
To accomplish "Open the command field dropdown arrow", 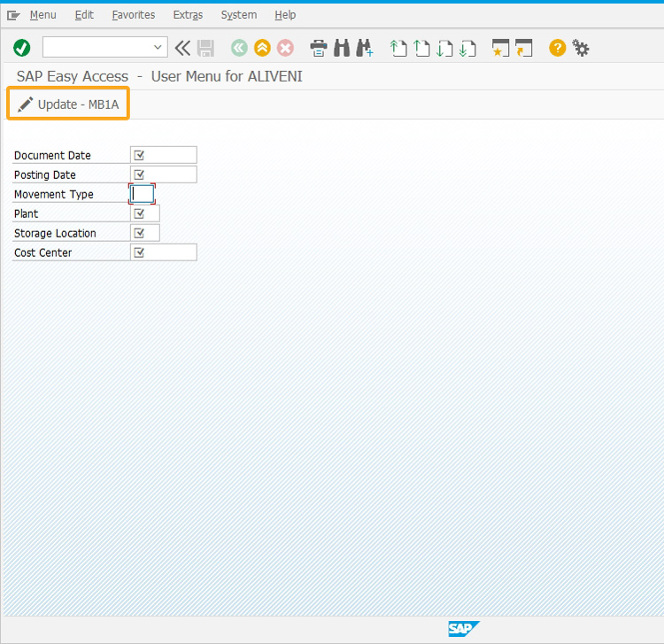I will [158, 47].
